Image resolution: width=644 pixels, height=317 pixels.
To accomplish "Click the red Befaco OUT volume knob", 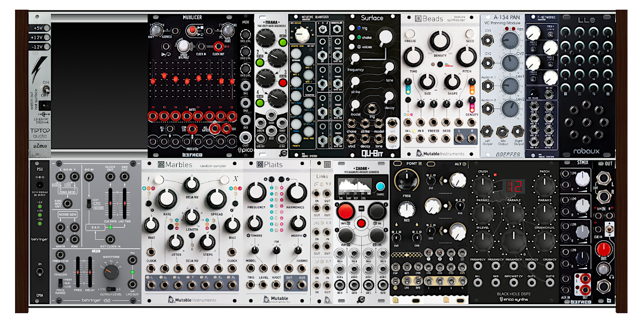I will [603, 249].
